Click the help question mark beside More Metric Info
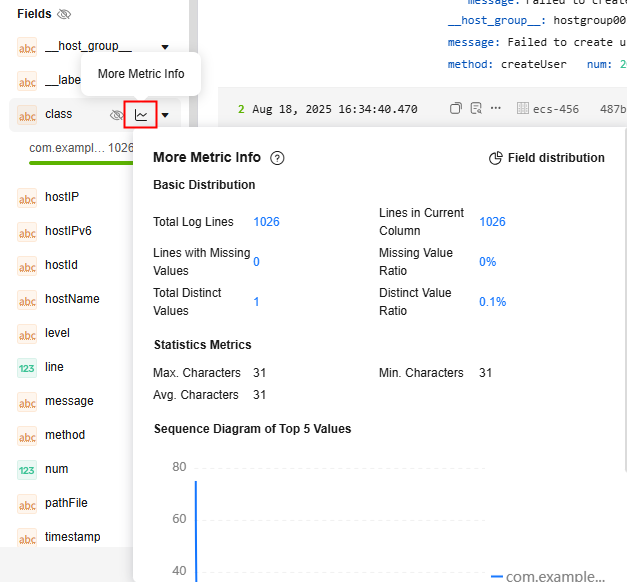The image size is (627, 582). pyautogui.click(x=277, y=158)
